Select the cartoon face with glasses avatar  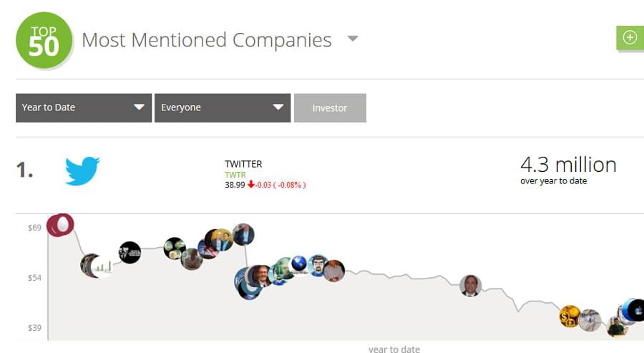click(318, 266)
